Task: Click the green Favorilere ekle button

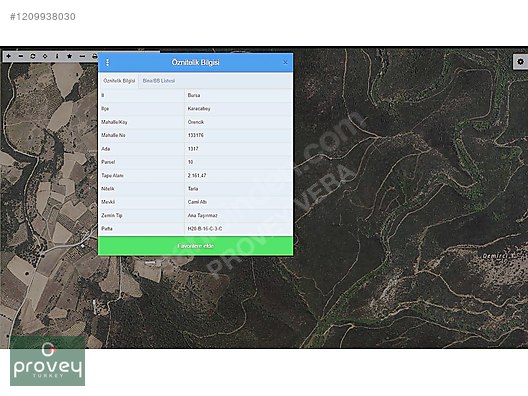Action: pos(195,246)
